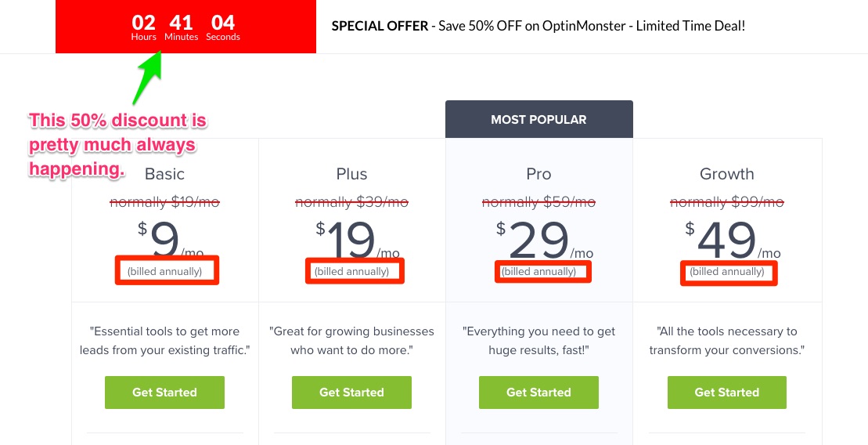This screenshot has width=868, height=445.
Task: Click the MOST POPULAR banner tab
Action: coord(538,119)
